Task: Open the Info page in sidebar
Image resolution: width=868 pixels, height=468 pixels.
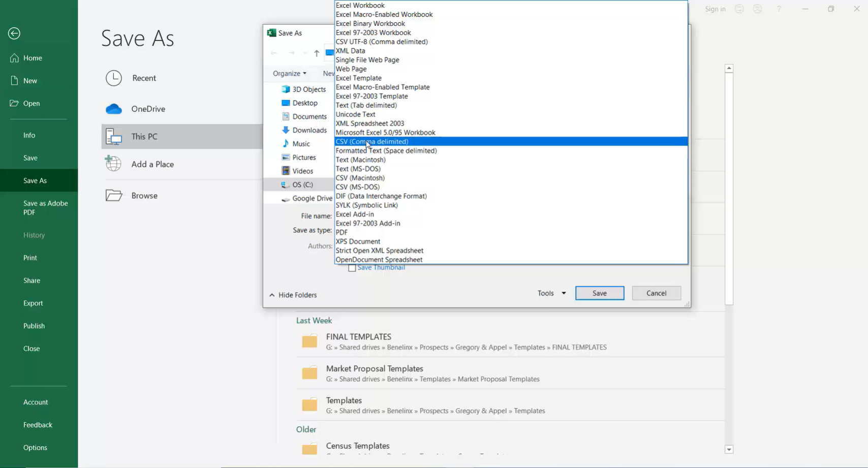Action: 39,135
